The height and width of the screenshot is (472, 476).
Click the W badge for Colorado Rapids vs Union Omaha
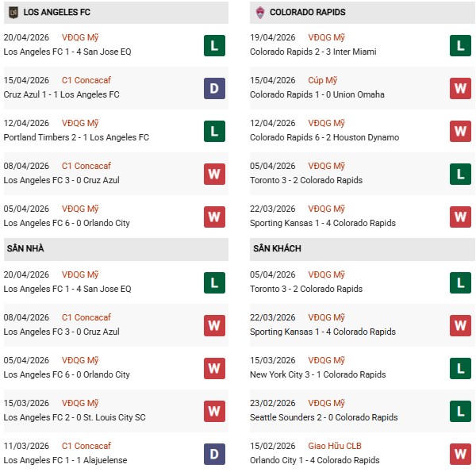tap(460, 88)
